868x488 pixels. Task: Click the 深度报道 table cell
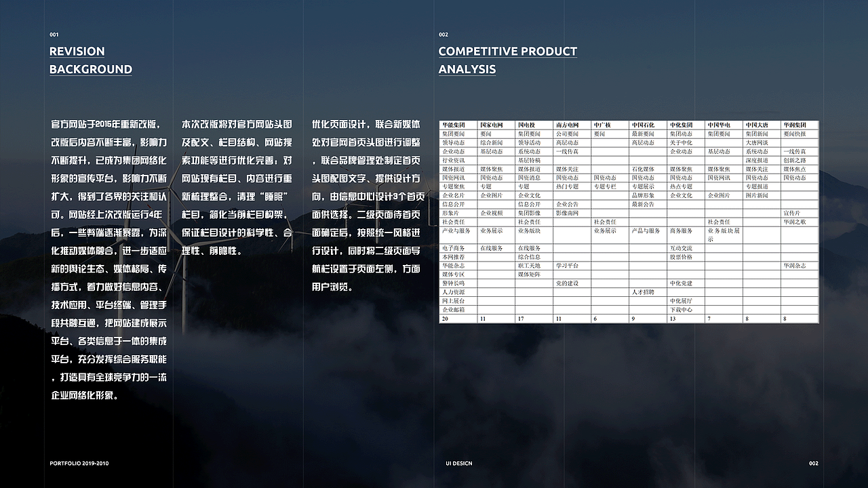pos(762,160)
